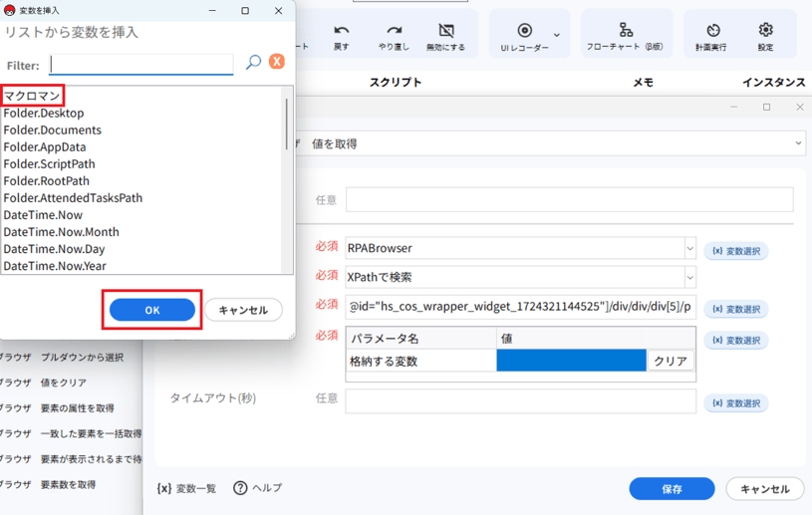Focus the Filter input field
Image resolution: width=812 pixels, height=515 pixels.
tap(141, 65)
